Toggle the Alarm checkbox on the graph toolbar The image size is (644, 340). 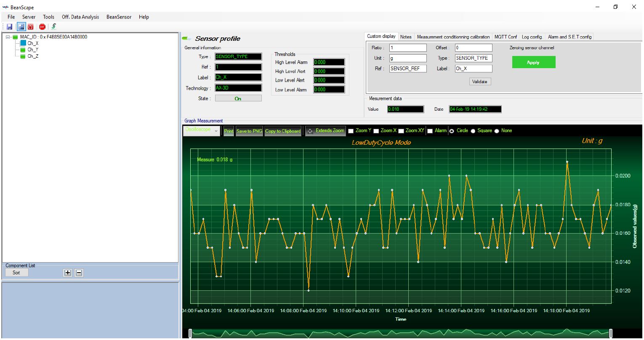pyautogui.click(x=430, y=131)
